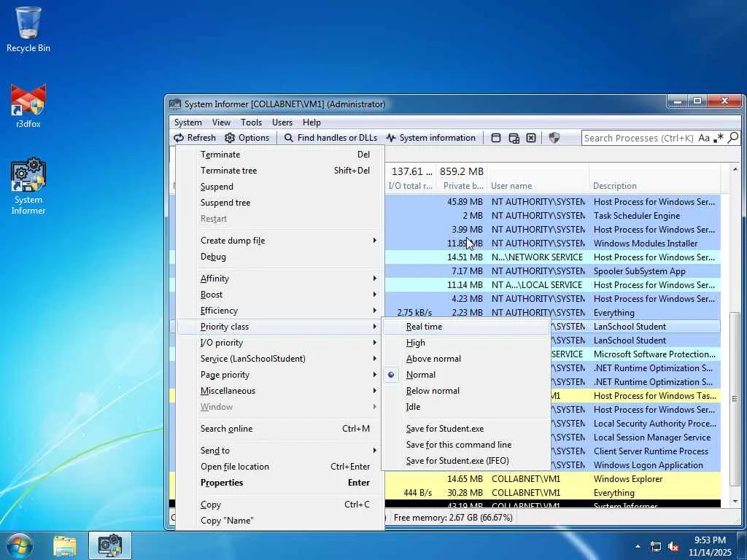Click the Refresh toolbar button
Screen dimensions: 747x560
point(195,138)
